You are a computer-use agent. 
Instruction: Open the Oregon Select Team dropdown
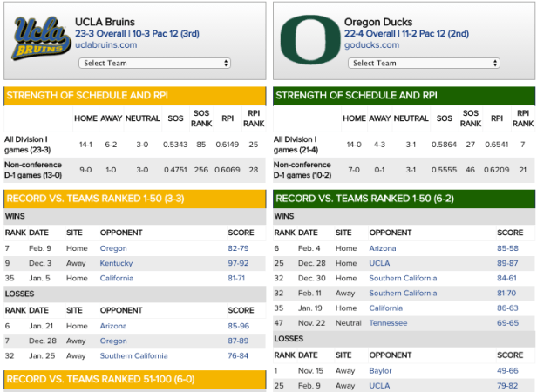point(423,63)
